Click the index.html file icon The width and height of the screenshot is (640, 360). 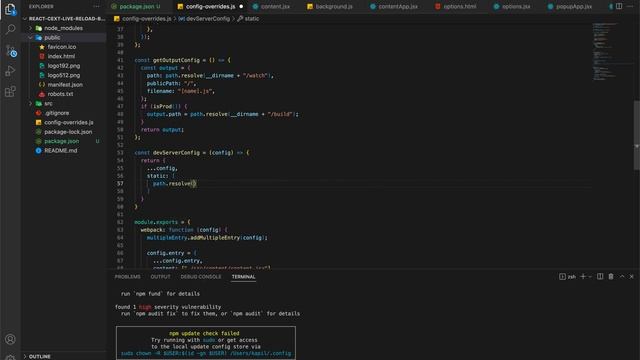pos(42,56)
